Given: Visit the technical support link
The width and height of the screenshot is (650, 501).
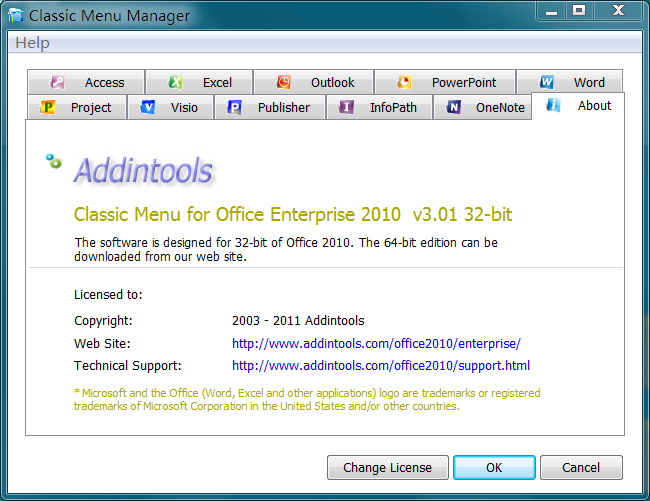Looking at the screenshot, I should click(x=381, y=366).
